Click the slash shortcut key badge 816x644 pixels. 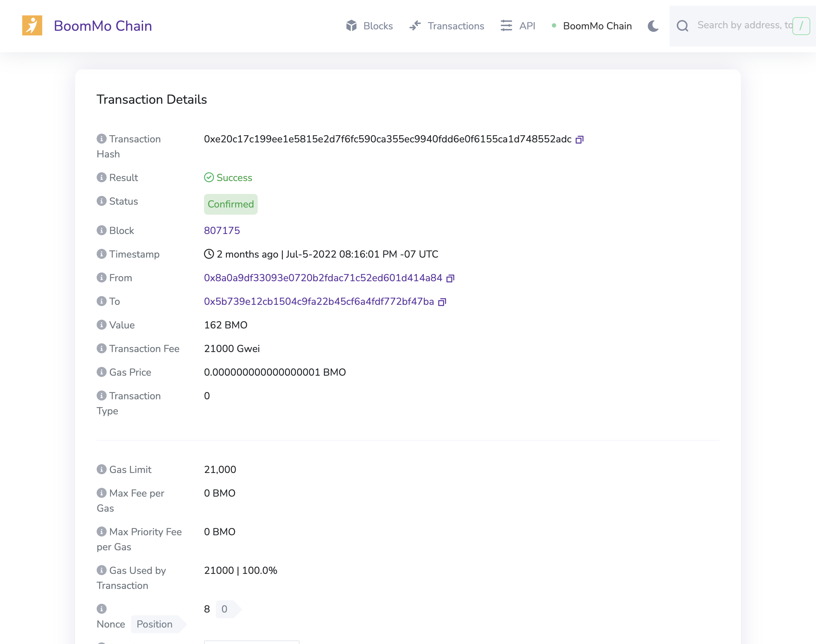(801, 26)
